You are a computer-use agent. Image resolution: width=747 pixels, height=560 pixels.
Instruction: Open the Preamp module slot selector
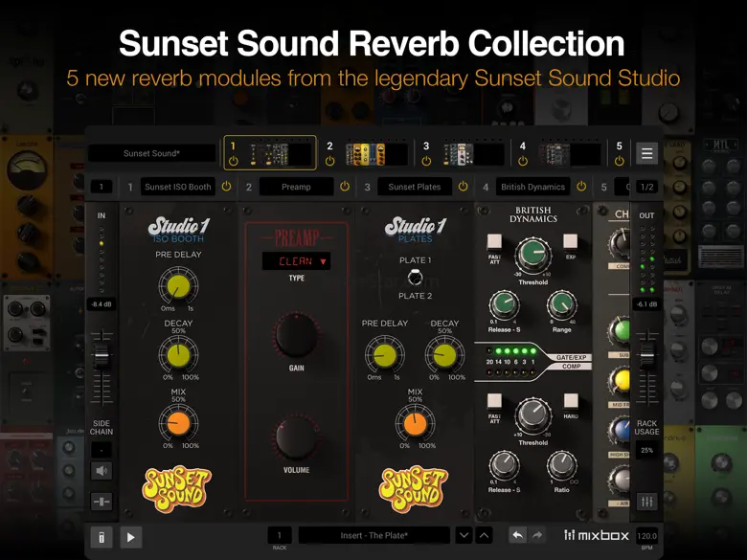(296, 187)
